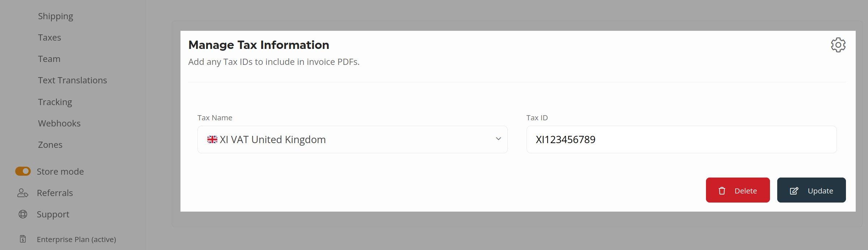Viewport: 868px width, 250px height.
Task: Click the Support lifebuoy icon
Action: (22, 214)
